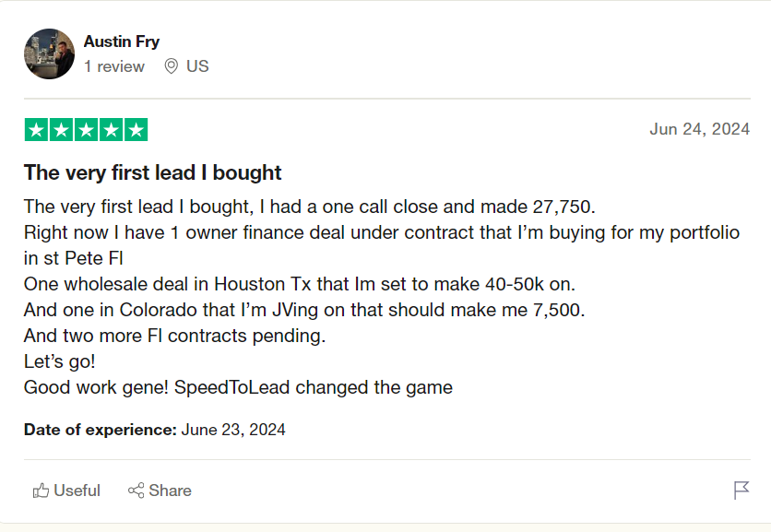Click the third green rating star
771x532 pixels.
[87, 130]
